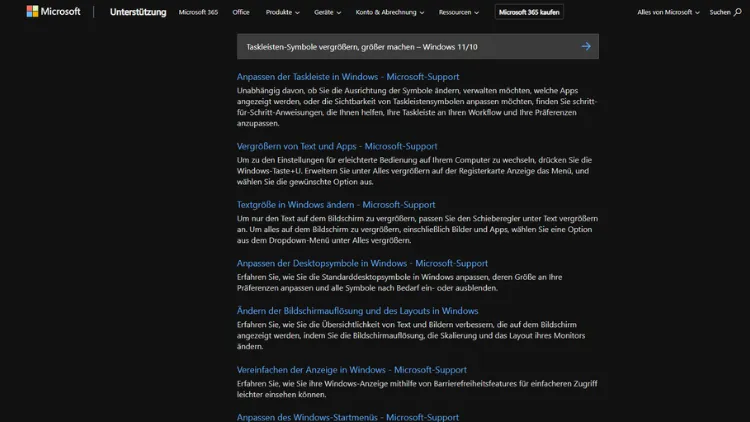Open Anpassen der Taskleiste in Windows result
Screen dimensions: 750x422
(x=348, y=77)
